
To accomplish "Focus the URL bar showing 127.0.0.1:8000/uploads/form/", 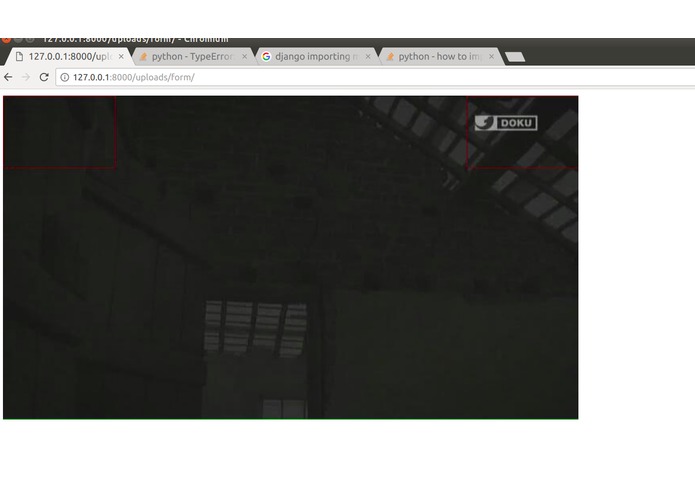I will [x=375, y=77].
